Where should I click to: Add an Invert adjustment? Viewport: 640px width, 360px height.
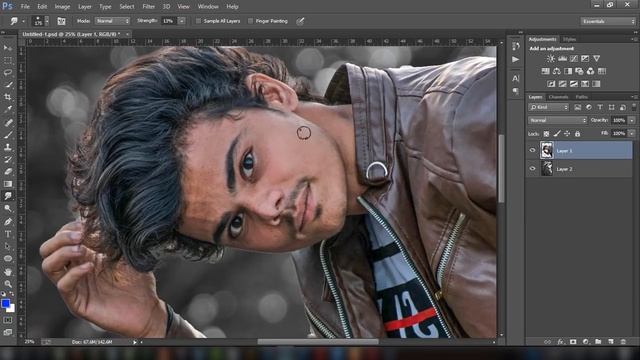551,84
